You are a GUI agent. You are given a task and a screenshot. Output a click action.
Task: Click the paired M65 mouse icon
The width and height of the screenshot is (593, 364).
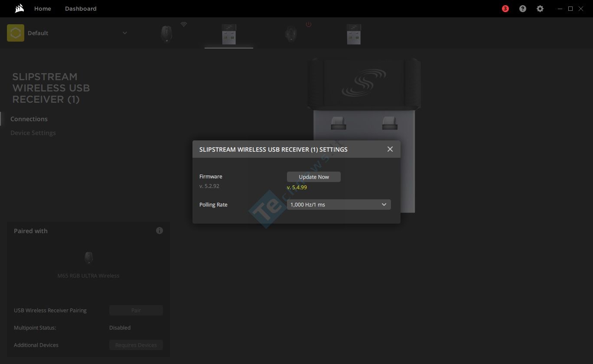88,258
